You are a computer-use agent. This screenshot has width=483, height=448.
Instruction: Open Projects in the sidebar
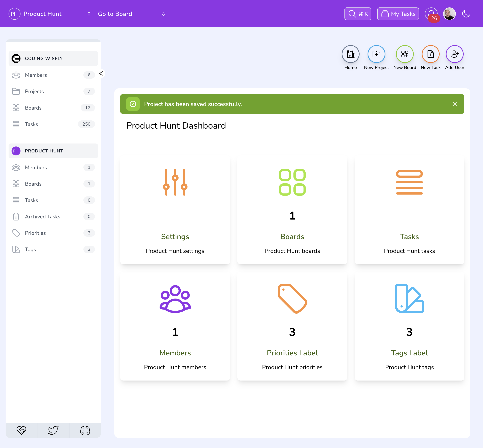pos(53,91)
